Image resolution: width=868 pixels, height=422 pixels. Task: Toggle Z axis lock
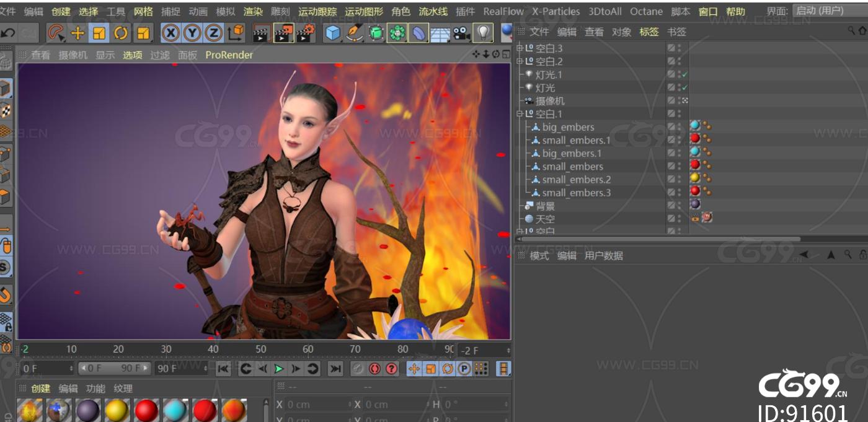pyautogui.click(x=214, y=33)
